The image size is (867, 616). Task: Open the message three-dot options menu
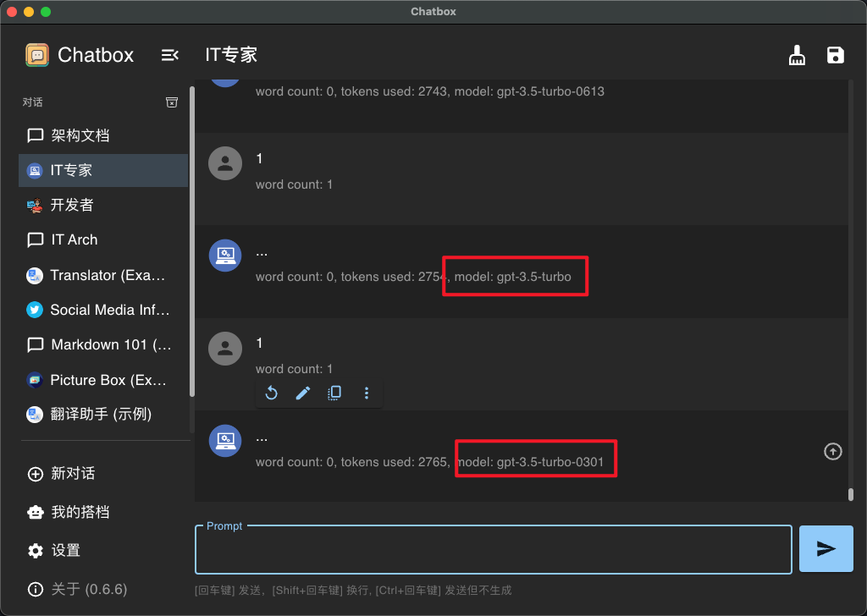tap(367, 393)
